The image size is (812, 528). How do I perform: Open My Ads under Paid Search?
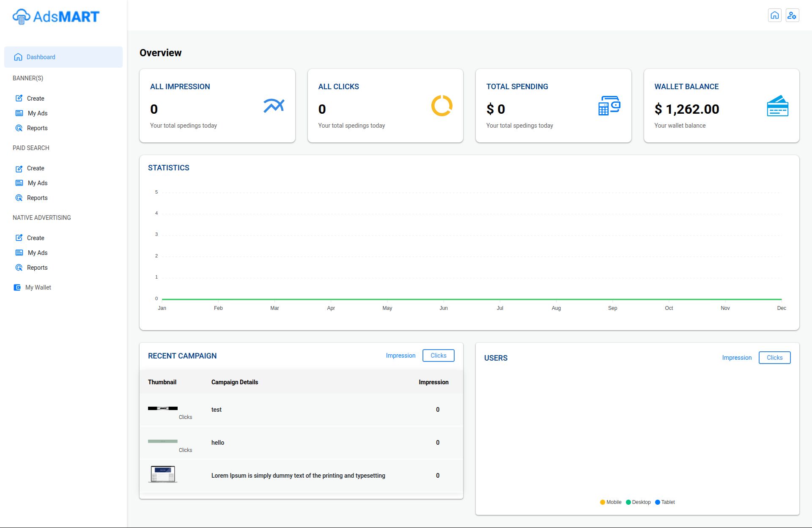tap(37, 183)
